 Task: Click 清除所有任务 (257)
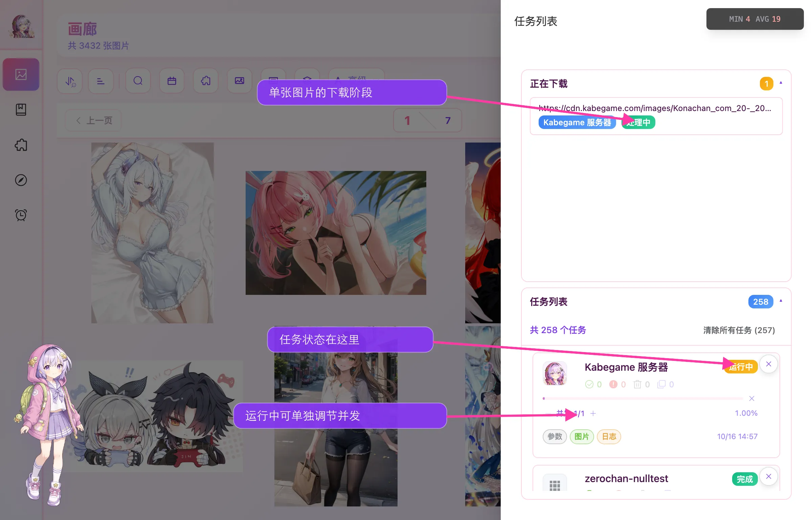(739, 330)
